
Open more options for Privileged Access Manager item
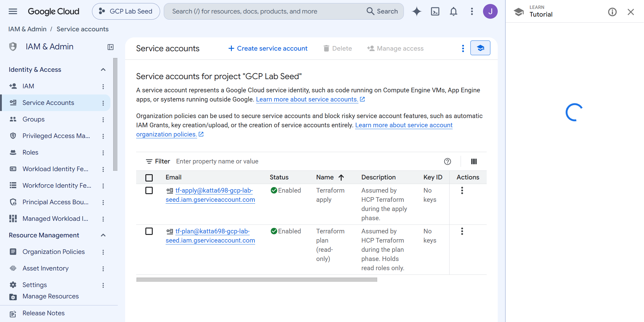(103, 136)
